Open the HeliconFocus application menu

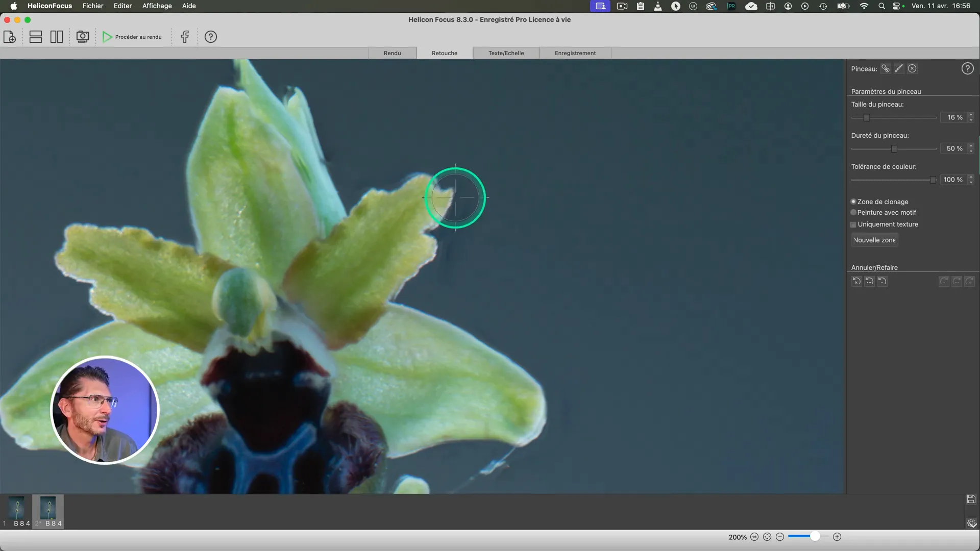pos(50,6)
